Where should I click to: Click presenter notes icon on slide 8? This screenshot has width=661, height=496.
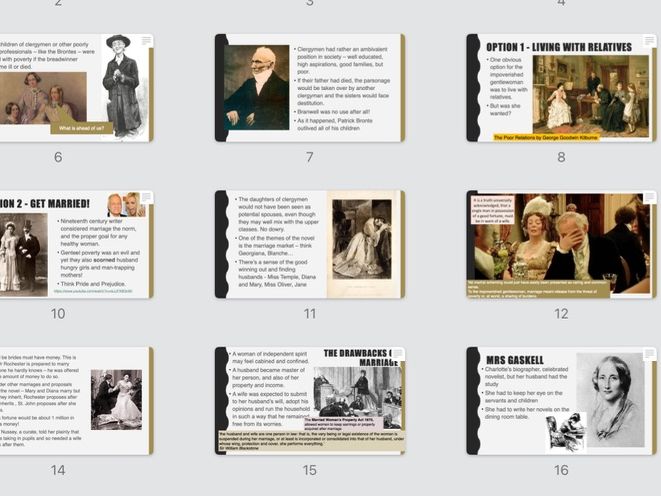coord(649,40)
